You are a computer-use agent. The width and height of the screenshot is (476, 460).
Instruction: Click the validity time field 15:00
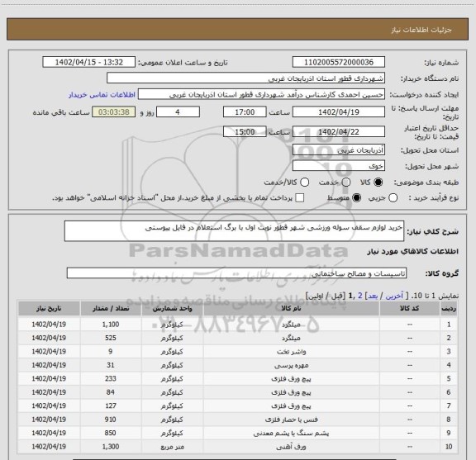pyautogui.click(x=245, y=132)
